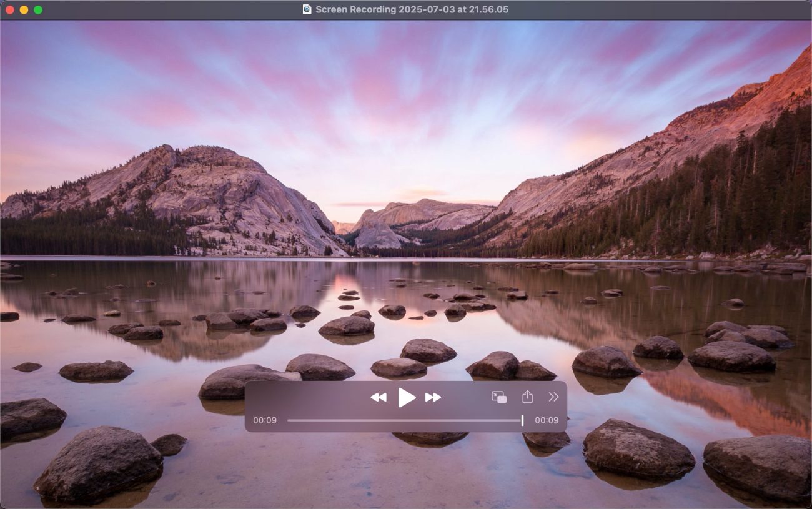Expand more controls with double chevron
The width and height of the screenshot is (812, 509).
pos(553,397)
